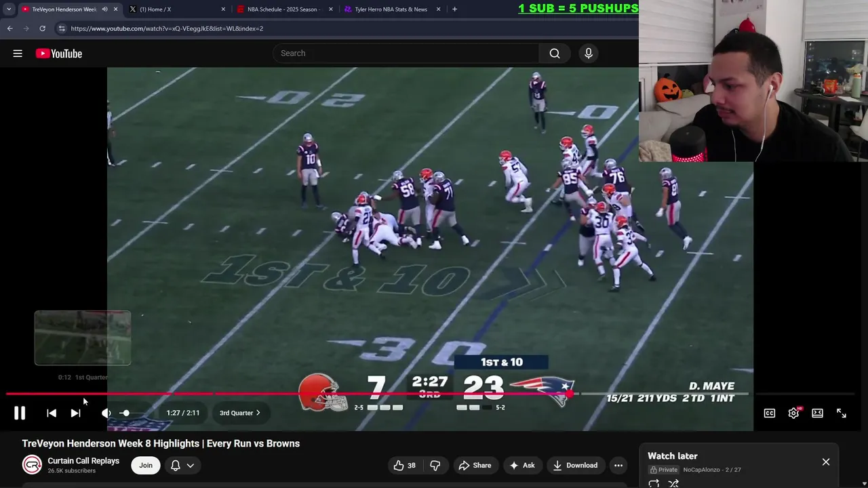This screenshot has height=488, width=868.
Task: Click the Watch later playlist title
Action: pos(673,456)
